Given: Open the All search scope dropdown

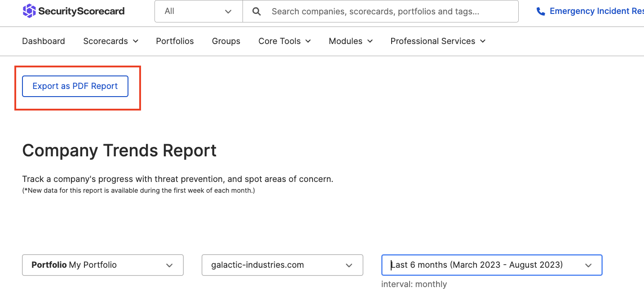Looking at the screenshot, I should [198, 11].
